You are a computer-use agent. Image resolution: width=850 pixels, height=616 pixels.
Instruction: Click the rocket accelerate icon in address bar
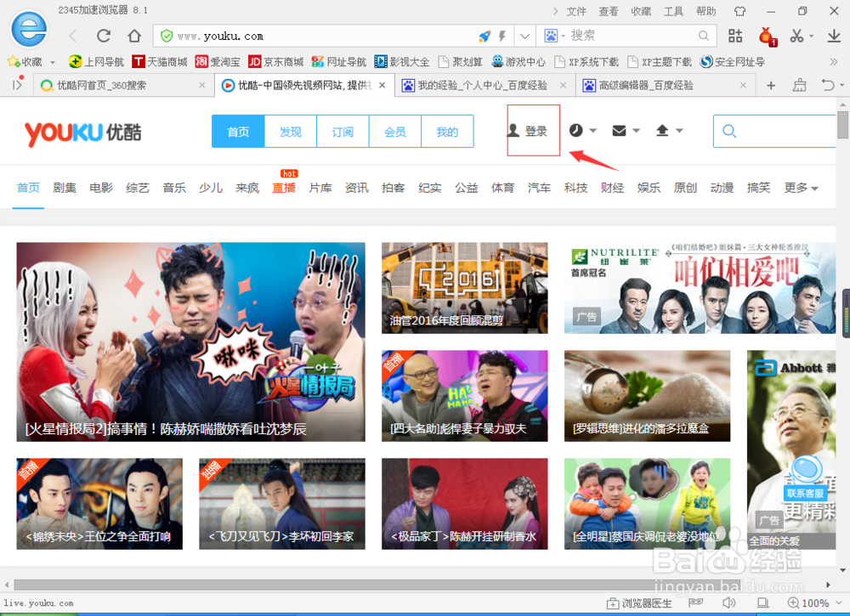pos(484,37)
